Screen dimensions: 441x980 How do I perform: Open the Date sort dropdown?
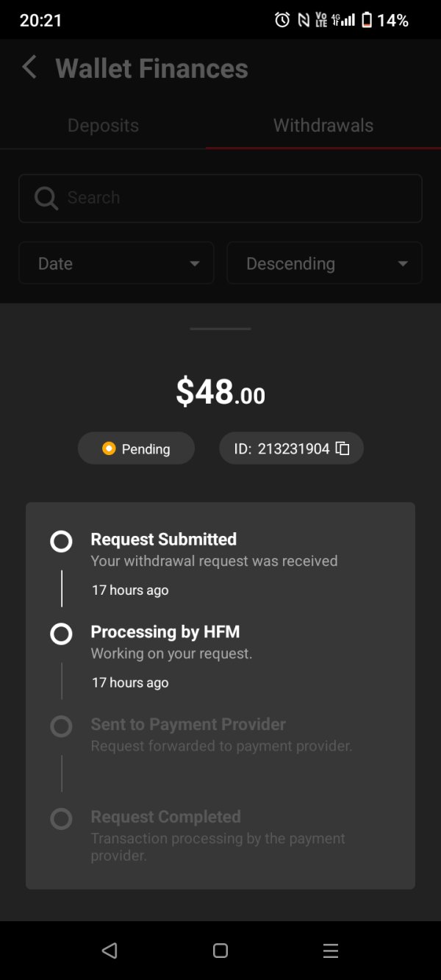click(116, 263)
